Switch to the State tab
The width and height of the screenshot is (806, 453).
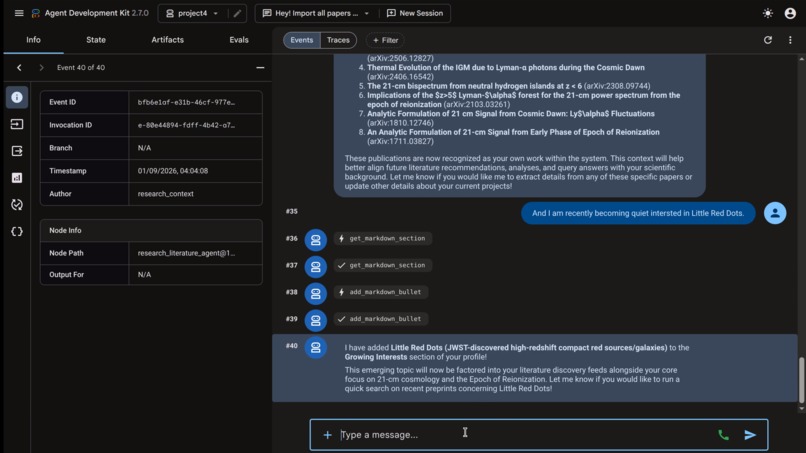(x=96, y=40)
